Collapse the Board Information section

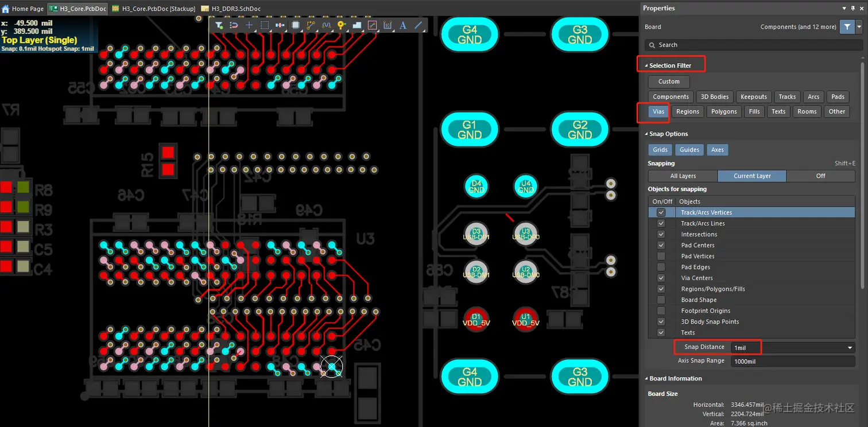tap(646, 378)
